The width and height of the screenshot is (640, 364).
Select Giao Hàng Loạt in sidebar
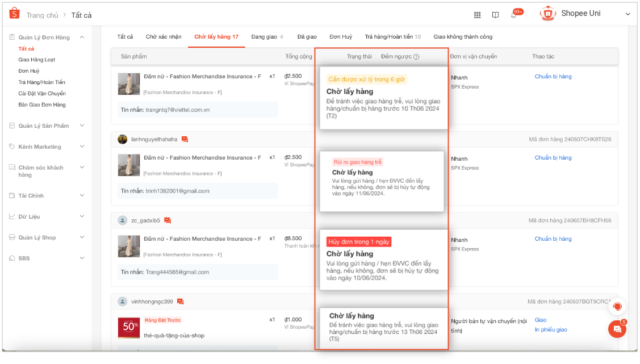(x=36, y=60)
